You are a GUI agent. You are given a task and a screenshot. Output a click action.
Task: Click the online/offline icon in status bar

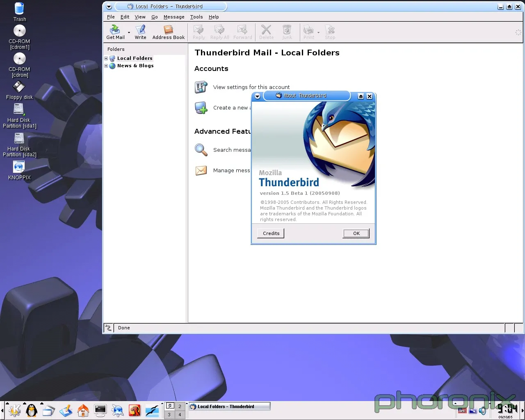click(x=108, y=328)
